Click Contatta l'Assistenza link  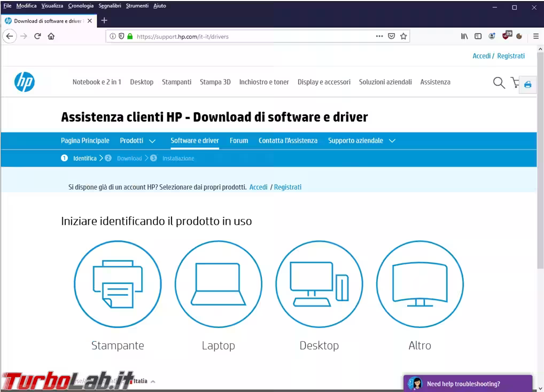pos(288,141)
